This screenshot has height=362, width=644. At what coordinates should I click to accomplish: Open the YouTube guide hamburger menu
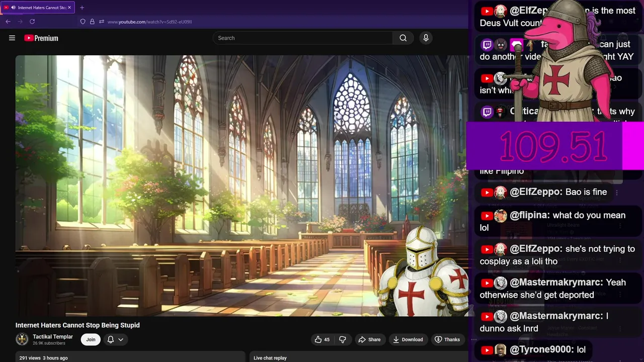tap(12, 38)
